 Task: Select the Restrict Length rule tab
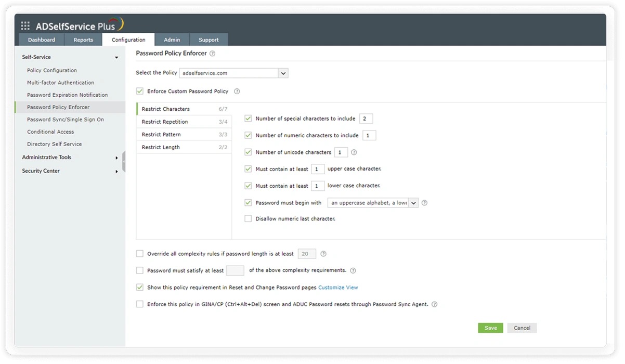click(184, 147)
